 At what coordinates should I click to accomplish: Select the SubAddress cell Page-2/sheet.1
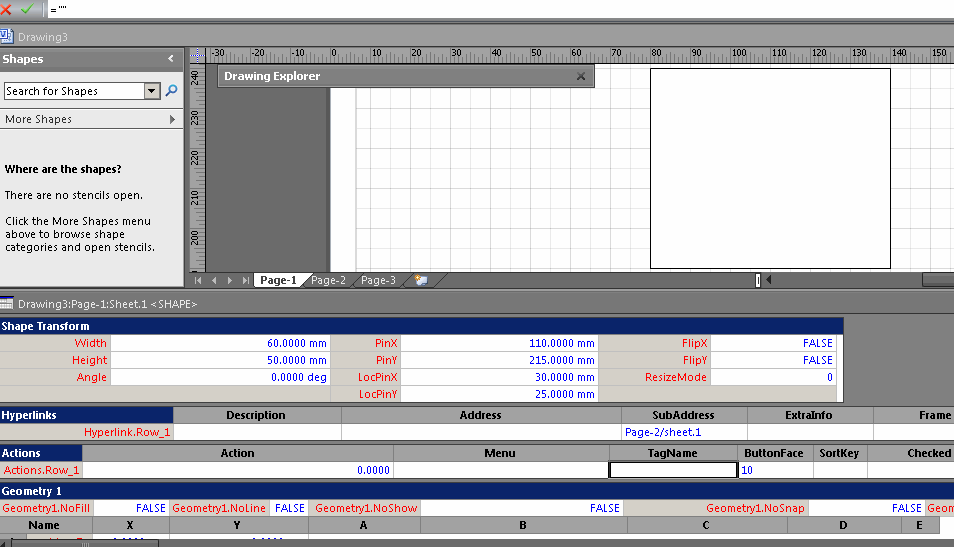pyautogui.click(x=684, y=432)
